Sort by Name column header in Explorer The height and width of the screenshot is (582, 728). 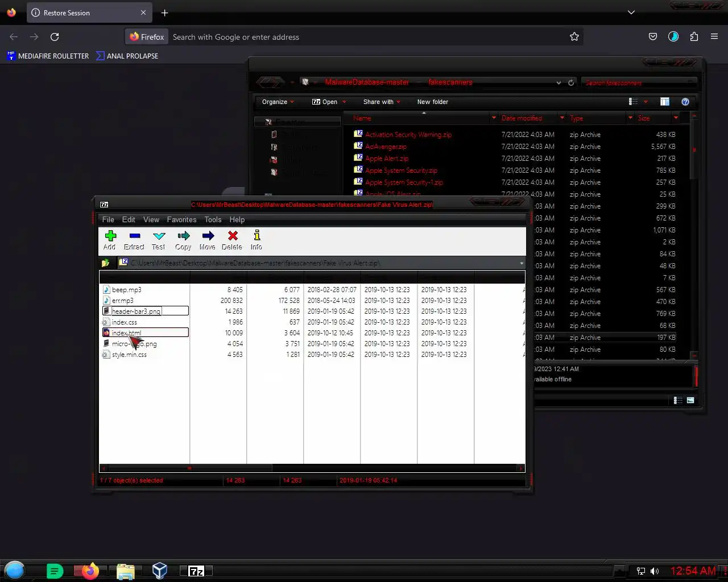click(362, 118)
